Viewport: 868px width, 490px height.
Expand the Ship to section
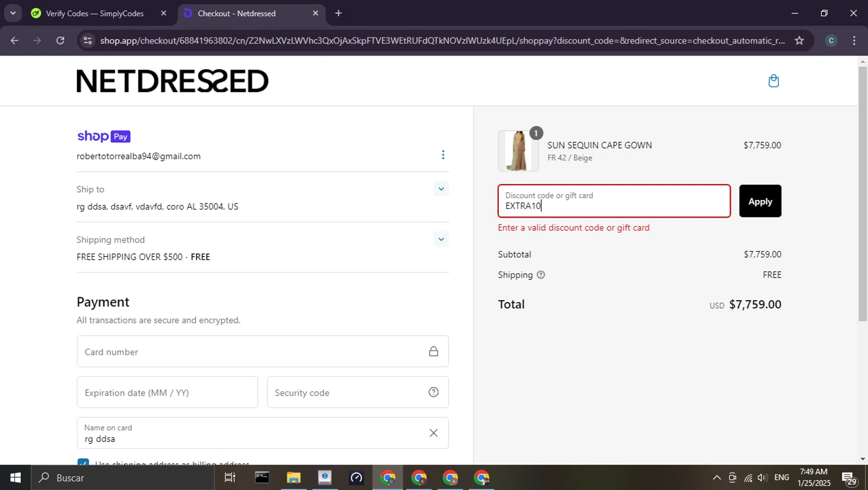coord(441,189)
